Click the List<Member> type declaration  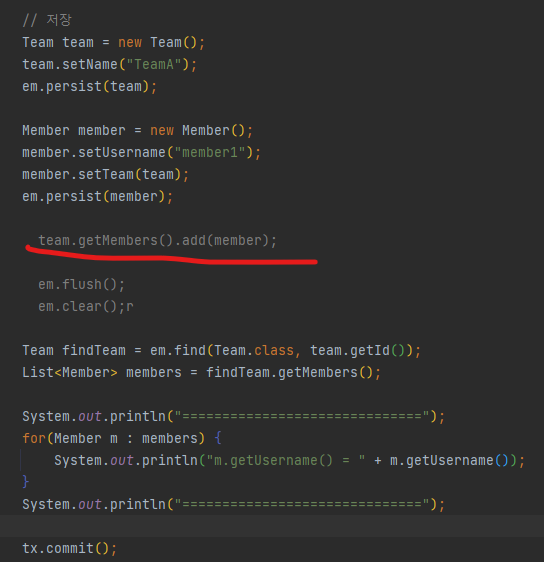[70, 372]
